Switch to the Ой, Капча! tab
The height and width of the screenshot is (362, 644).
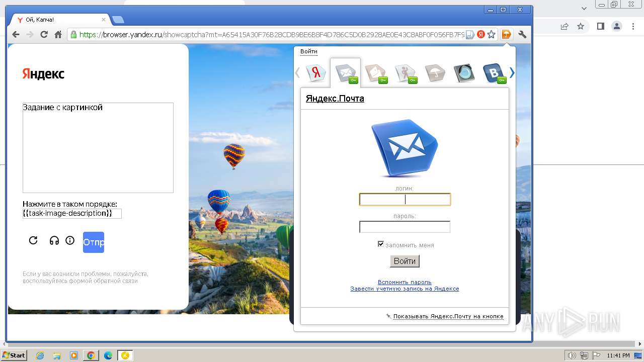click(x=60, y=20)
